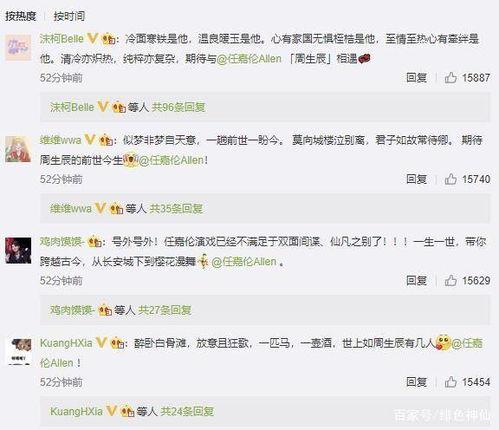Sort comments by 按热度
The height and width of the screenshot is (430, 499).
[20, 16]
